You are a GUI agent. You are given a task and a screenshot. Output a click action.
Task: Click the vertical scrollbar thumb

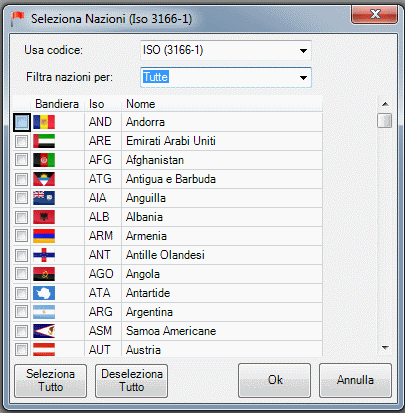pos(384,120)
